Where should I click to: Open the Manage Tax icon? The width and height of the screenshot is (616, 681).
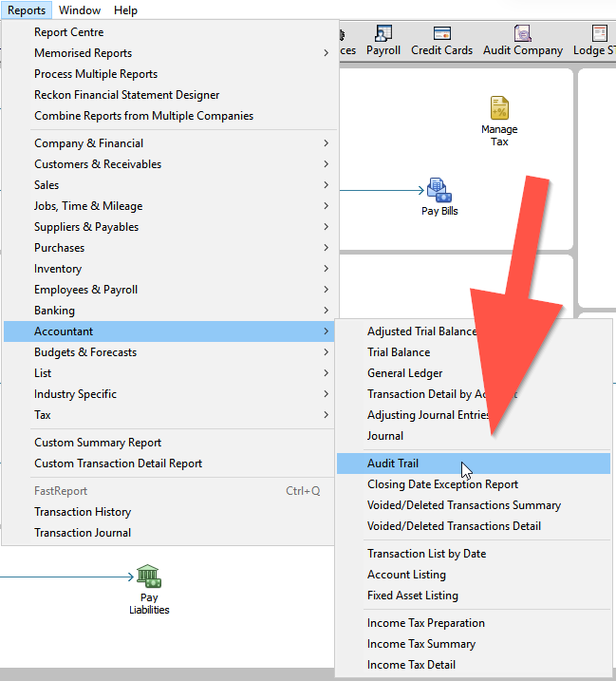pos(499,122)
